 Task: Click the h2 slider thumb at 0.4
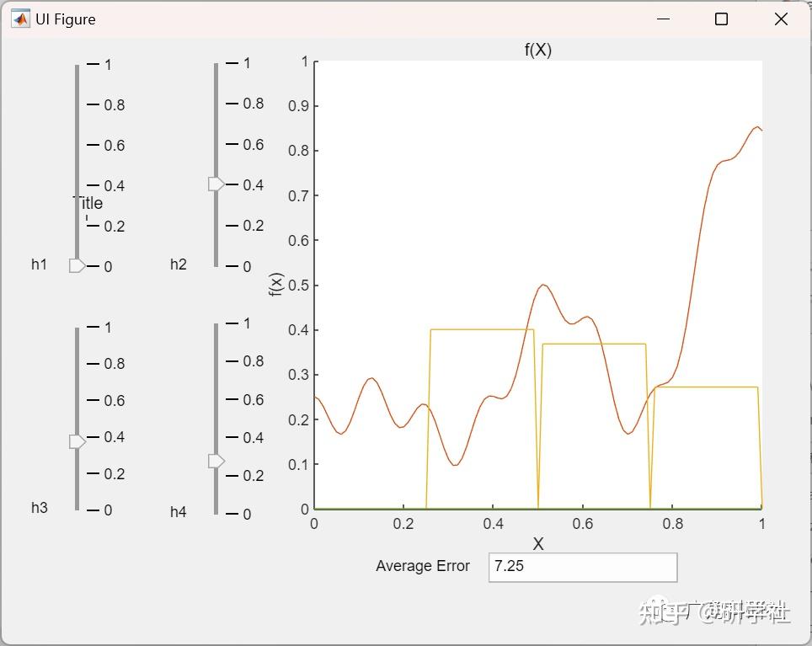pyautogui.click(x=217, y=184)
